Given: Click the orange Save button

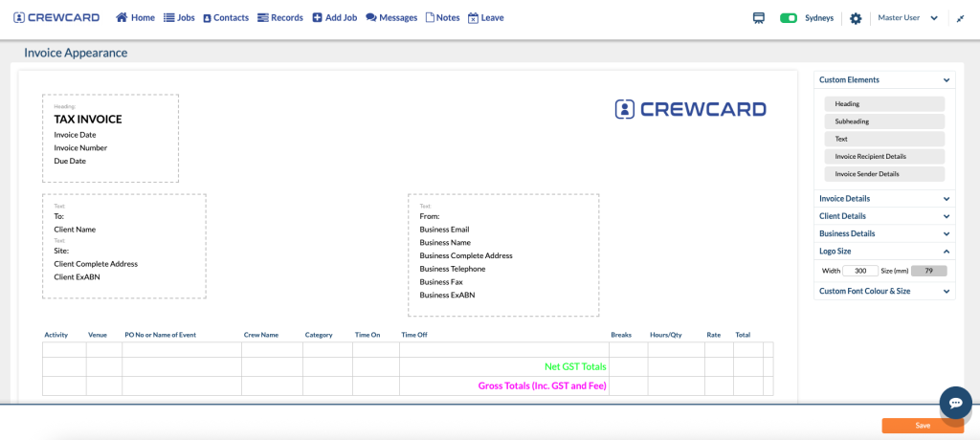Looking at the screenshot, I should (922, 426).
